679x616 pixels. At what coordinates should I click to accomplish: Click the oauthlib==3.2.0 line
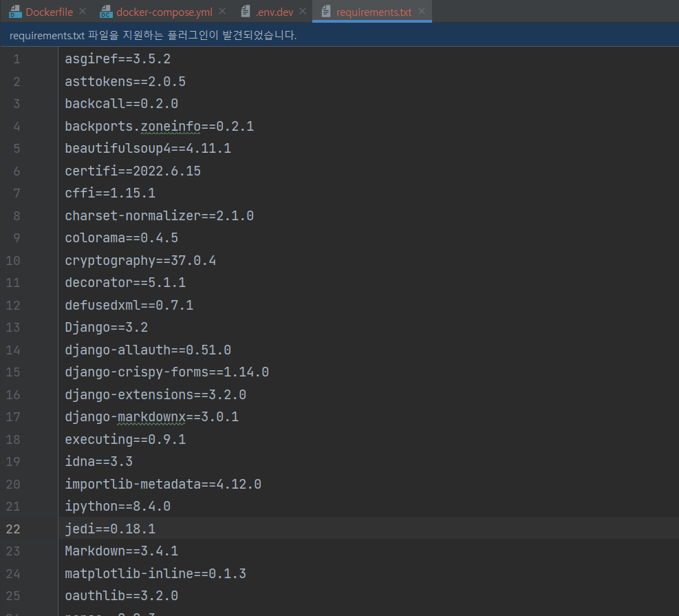(x=121, y=596)
